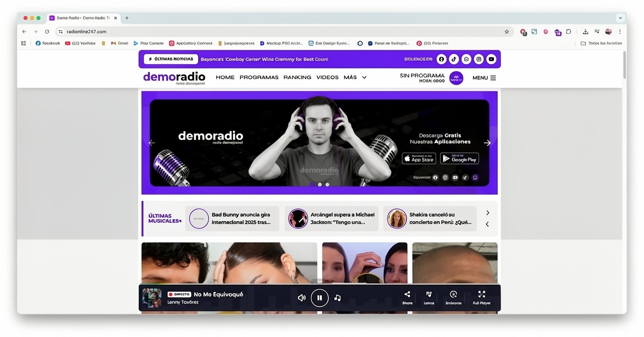This screenshot has width=644, height=337.
Task: Click the DIRECTO live badge in the player
Action: [179, 294]
